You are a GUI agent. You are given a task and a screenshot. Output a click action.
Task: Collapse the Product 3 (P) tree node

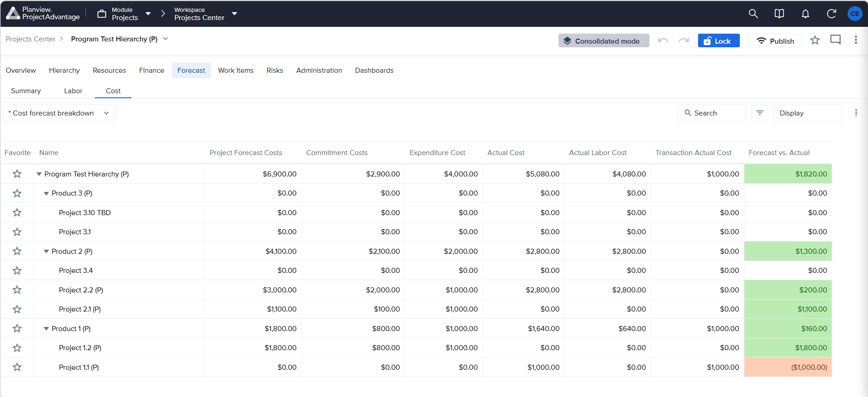(x=46, y=193)
